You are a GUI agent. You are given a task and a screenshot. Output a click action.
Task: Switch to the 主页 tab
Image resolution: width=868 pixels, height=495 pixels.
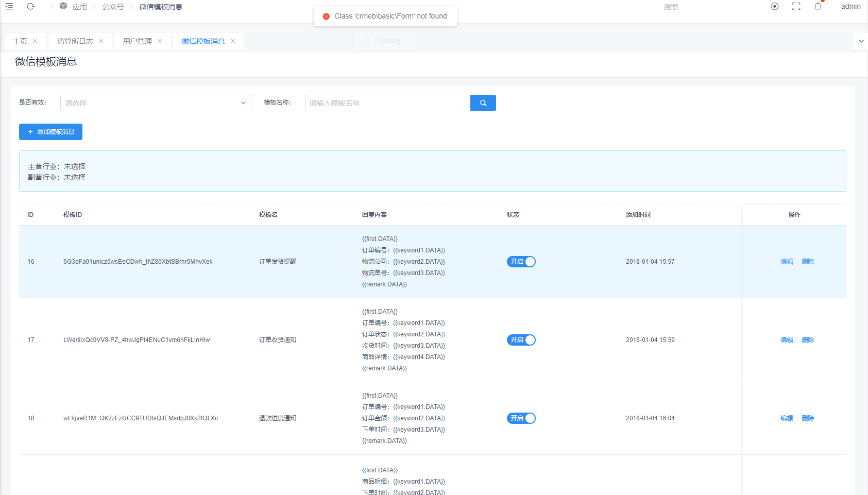tap(20, 41)
